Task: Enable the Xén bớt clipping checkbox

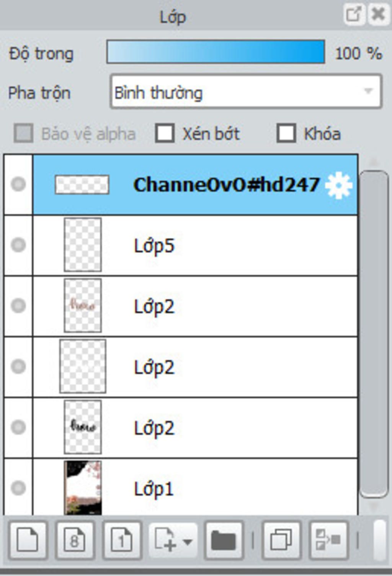Action: pyautogui.click(x=165, y=133)
